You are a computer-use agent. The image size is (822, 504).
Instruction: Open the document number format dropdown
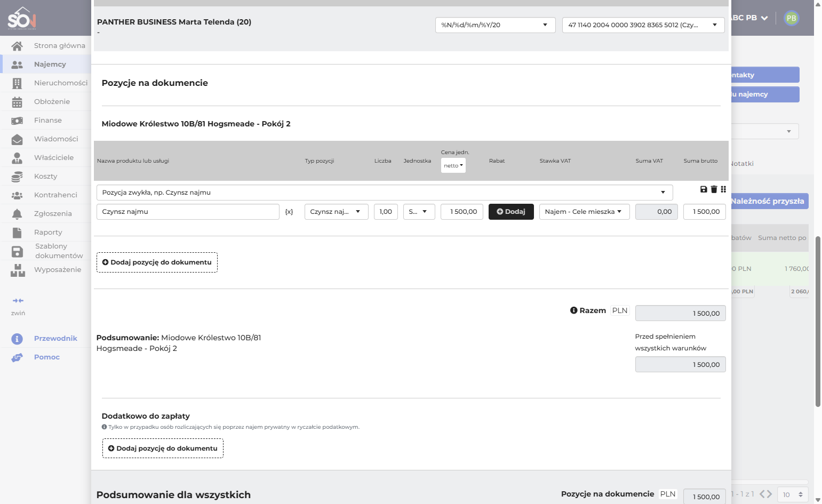(496, 25)
